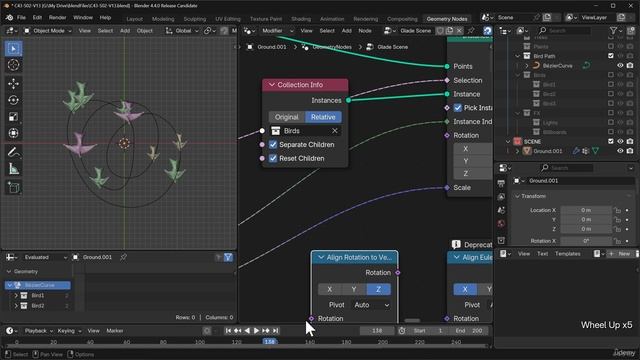Toggle the Pick Instance checkbox

[x=458, y=108]
